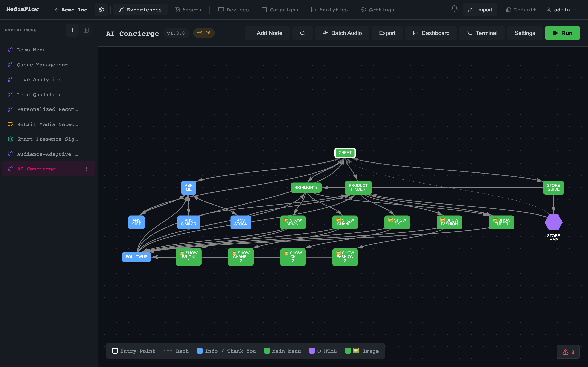Open the Dashboard view for this experience
Screen dimensions: 588x367
tap(431, 33)
